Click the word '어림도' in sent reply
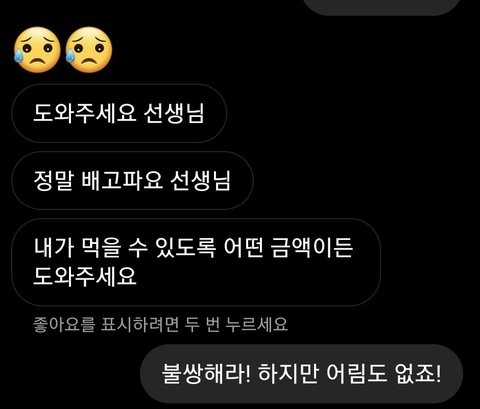This screenshot has height=409, width=480. click(356, 373)
